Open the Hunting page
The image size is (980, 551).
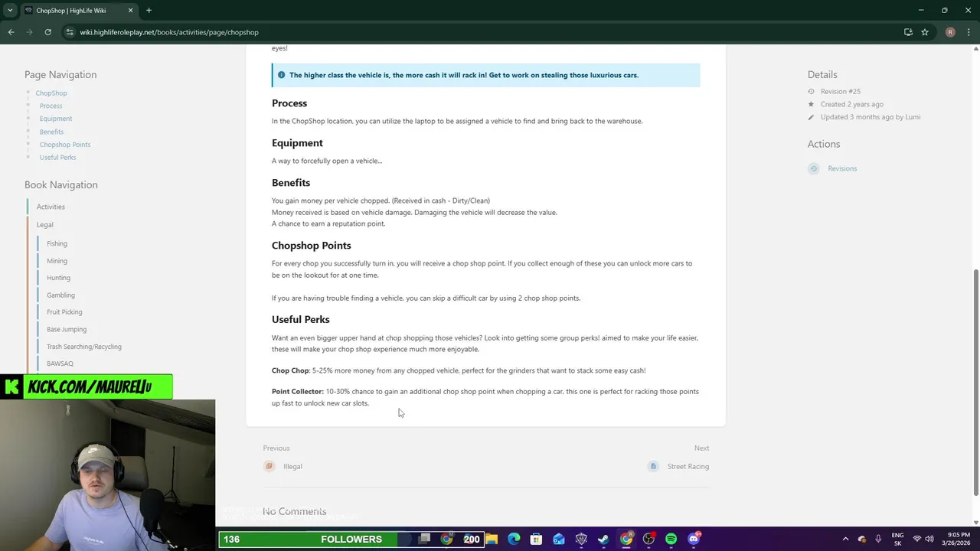click(x=58, y=278)
